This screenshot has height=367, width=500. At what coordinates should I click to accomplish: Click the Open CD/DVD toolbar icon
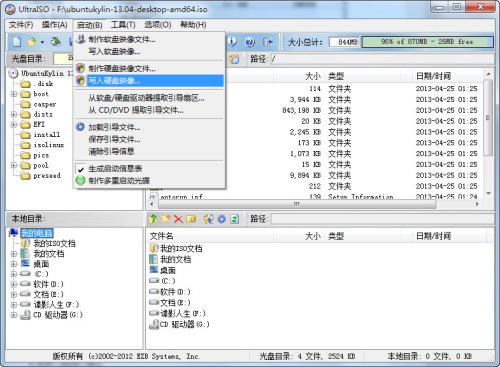(56, 42)
